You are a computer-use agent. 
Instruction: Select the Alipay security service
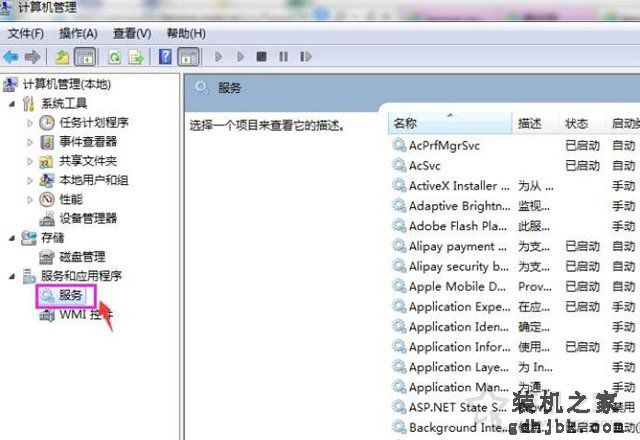(459, 267)
